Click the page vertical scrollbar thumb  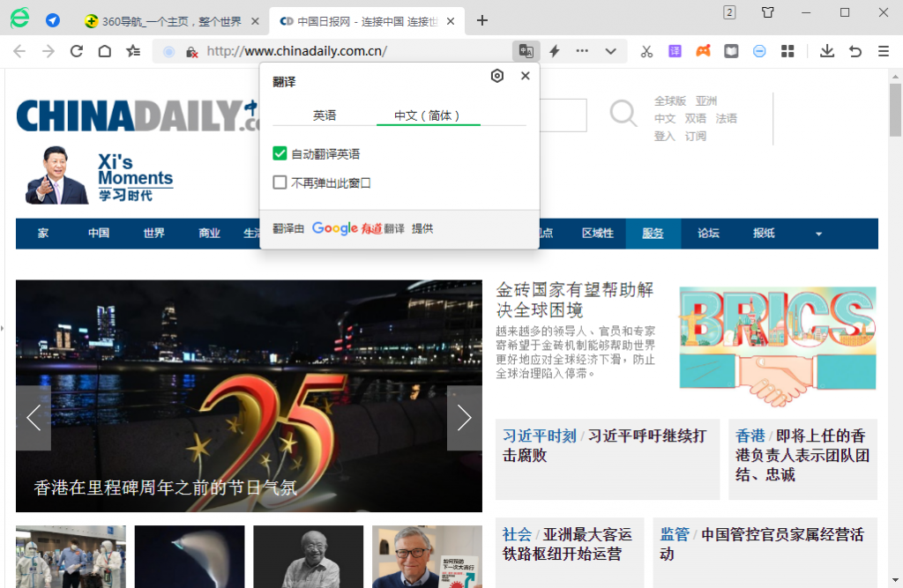[895, 109]
